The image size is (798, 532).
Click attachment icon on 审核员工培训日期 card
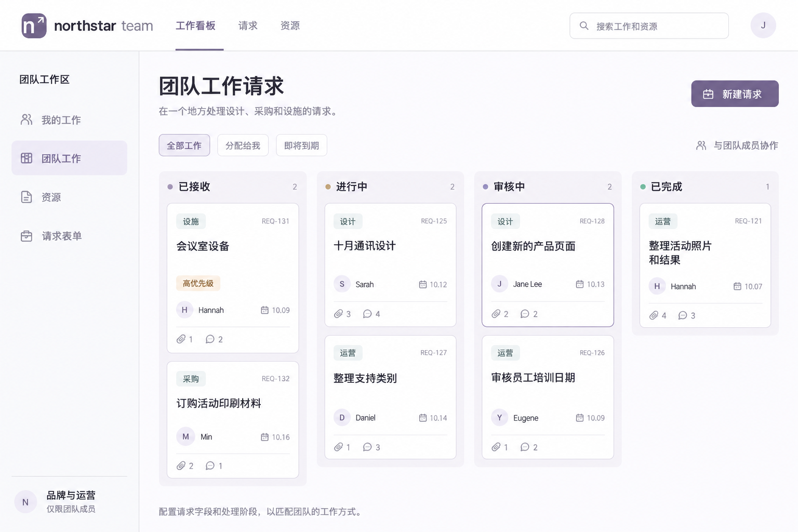pos(496,447)
